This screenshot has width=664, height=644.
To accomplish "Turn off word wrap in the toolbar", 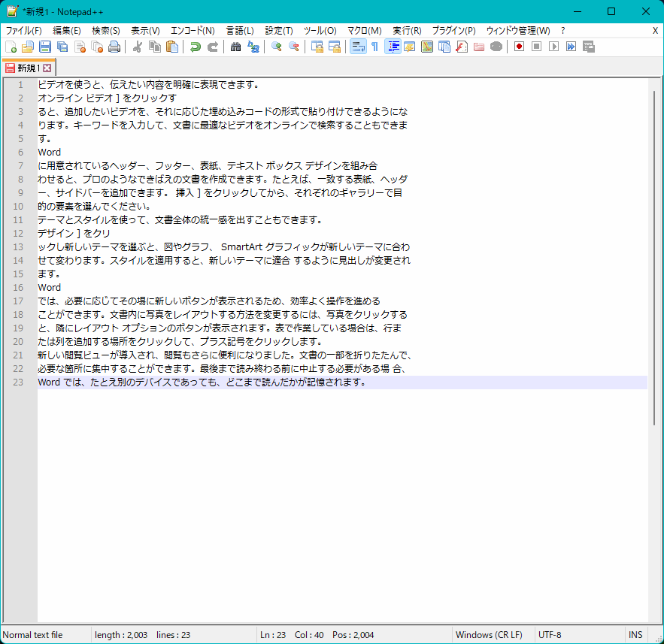I will (358, 47).
